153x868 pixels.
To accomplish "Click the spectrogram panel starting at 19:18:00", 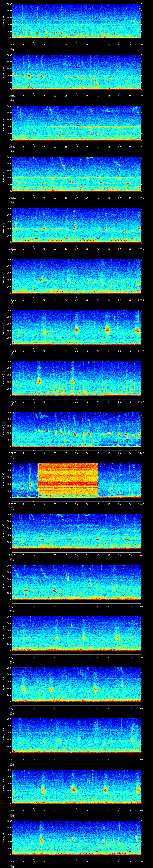I will (x=77, y=225).
